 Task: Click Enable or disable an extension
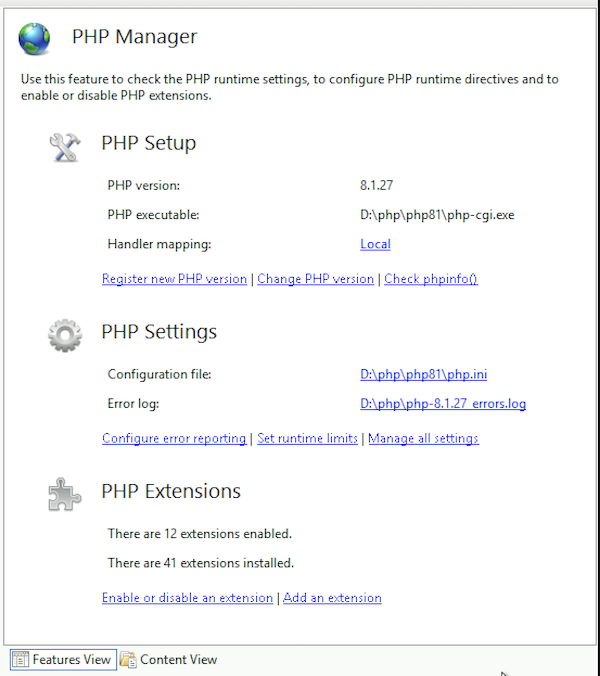coord(187,598)
